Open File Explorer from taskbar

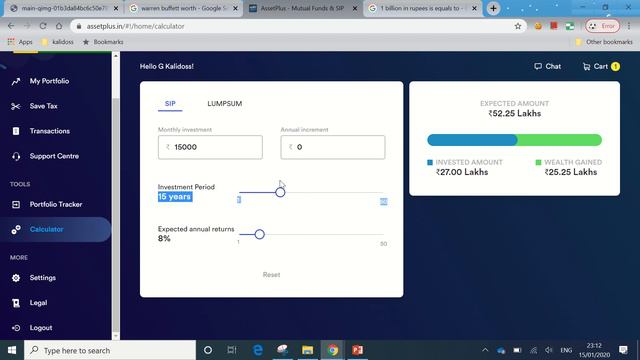307,350
